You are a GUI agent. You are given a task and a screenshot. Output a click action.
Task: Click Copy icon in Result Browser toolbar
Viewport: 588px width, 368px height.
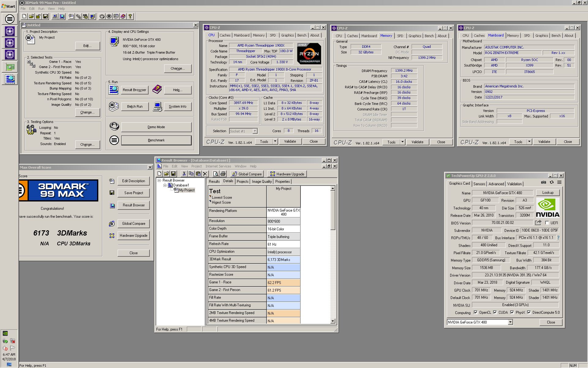coord(191,174)
